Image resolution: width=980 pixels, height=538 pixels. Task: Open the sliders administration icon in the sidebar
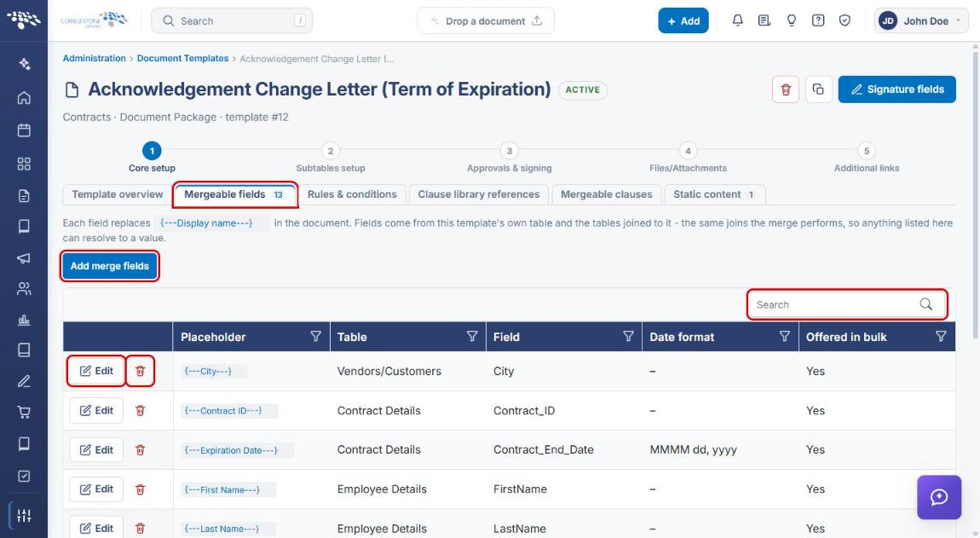(x=24, y=516)
